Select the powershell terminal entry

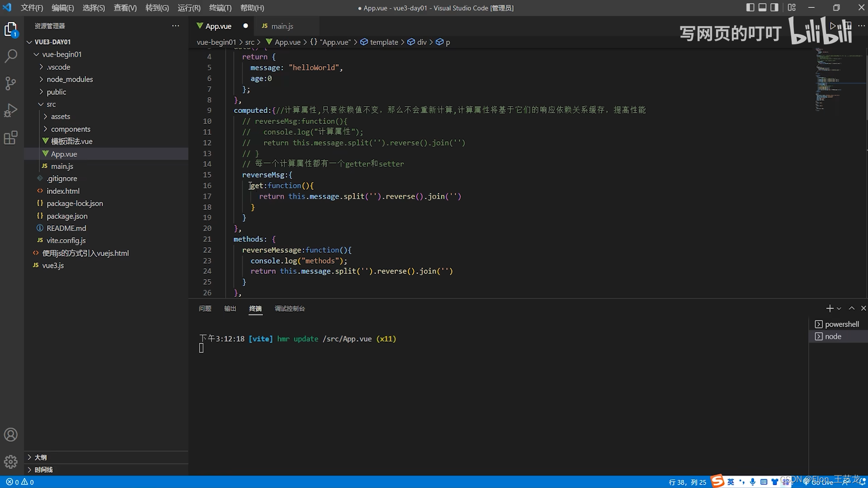click(841, 324)
